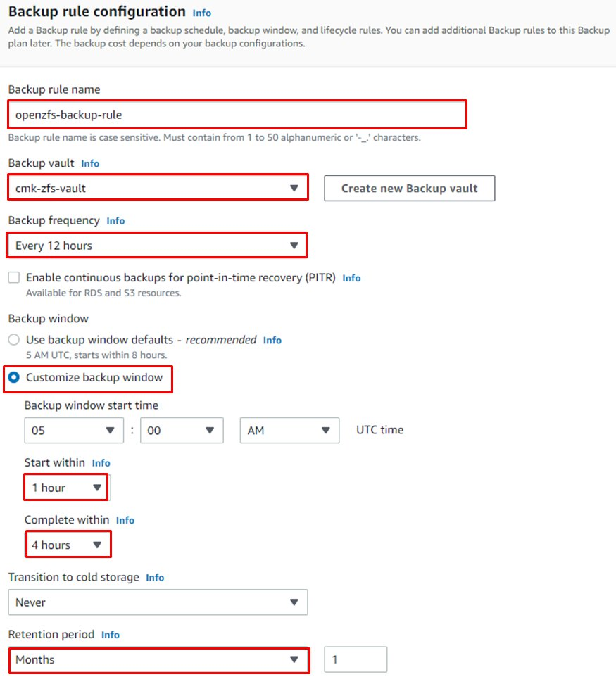Image resolution: width=616 pixels, height=684 pixels.
Task: Click the Create new Backup vault button
Action: click(x=409, y=188)
